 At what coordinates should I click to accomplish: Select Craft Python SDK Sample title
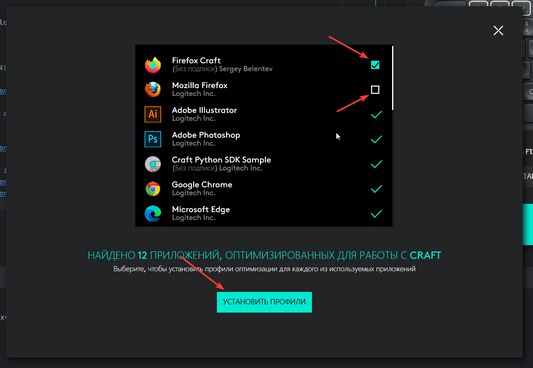pyautogui.click(x=221, y=160)
